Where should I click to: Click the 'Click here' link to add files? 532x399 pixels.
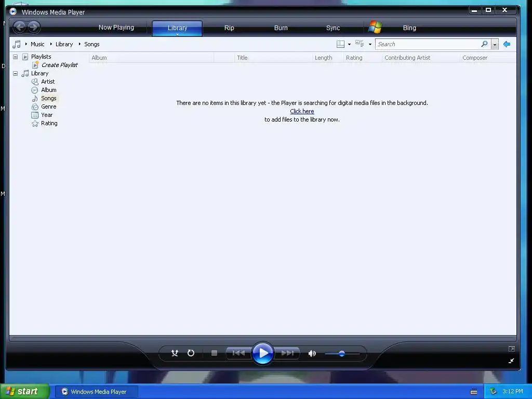tap(302, 111)
